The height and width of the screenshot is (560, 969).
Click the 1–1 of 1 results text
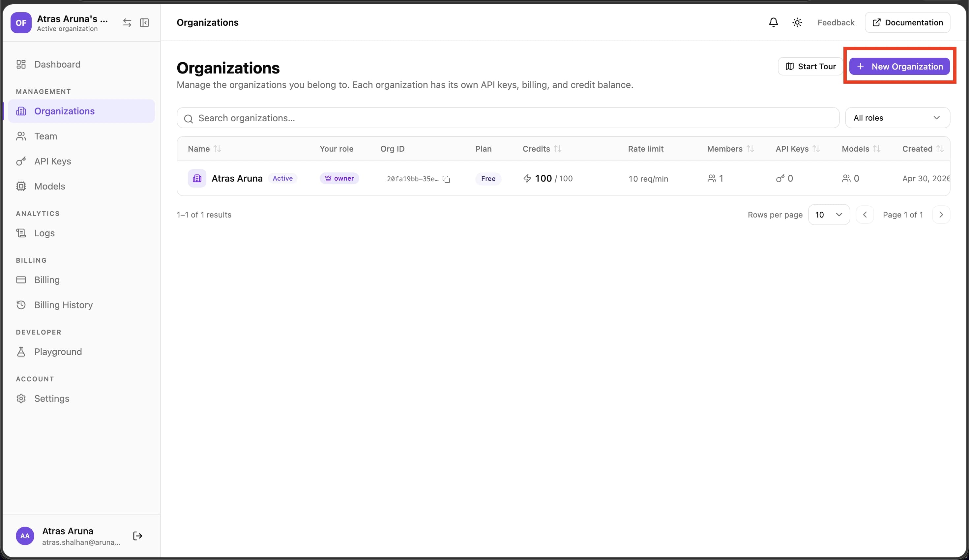click(204, 215)
